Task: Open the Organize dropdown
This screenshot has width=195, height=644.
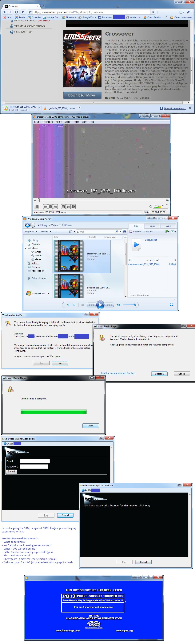Action: pos(31,231)
